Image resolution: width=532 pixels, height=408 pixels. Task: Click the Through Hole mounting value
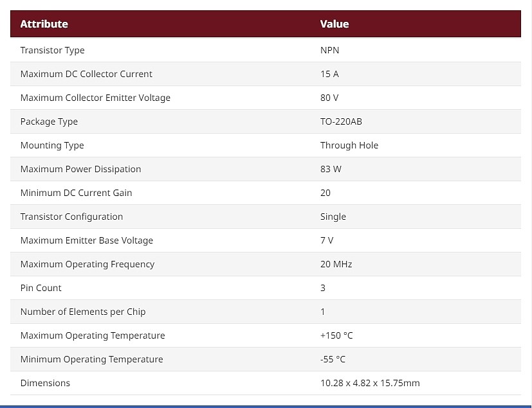click(349, 145)
